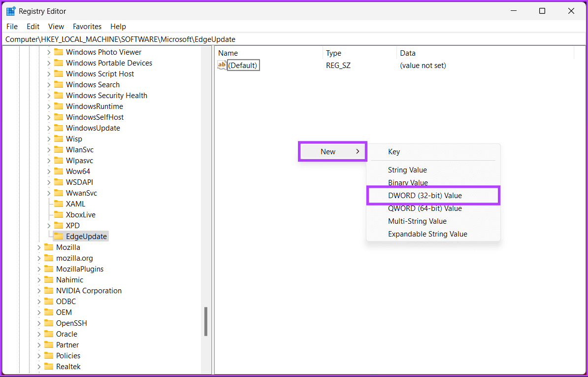This screenshot has height=377, width=588.
Task: Select the Wisp folder icon
Action: [x=59, y=139]
